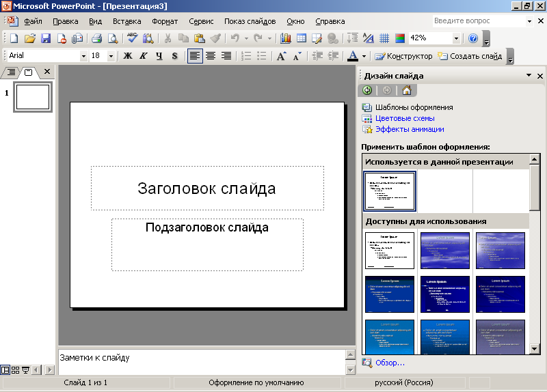Click the Заметки к слайду notes field
Image resolution: width=547 pixels, height=392 pixels.
(x=202, y=362)
